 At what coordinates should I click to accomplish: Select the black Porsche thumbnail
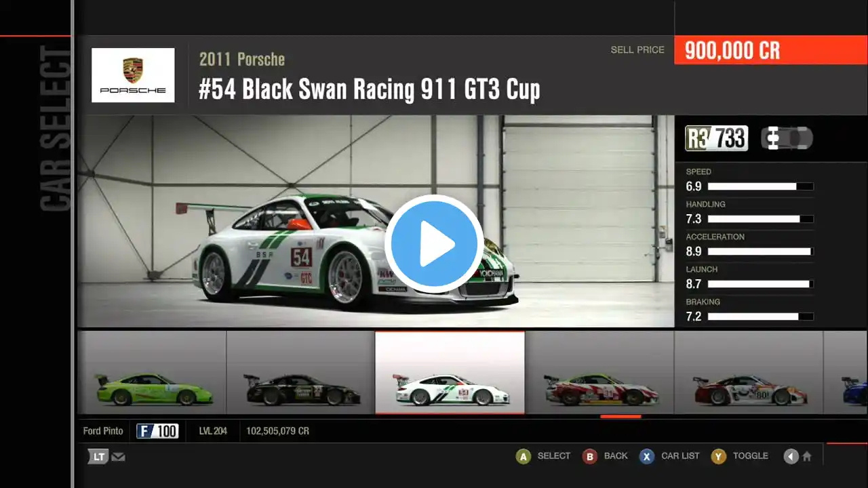pyautogui.click(x=301, y=373)
